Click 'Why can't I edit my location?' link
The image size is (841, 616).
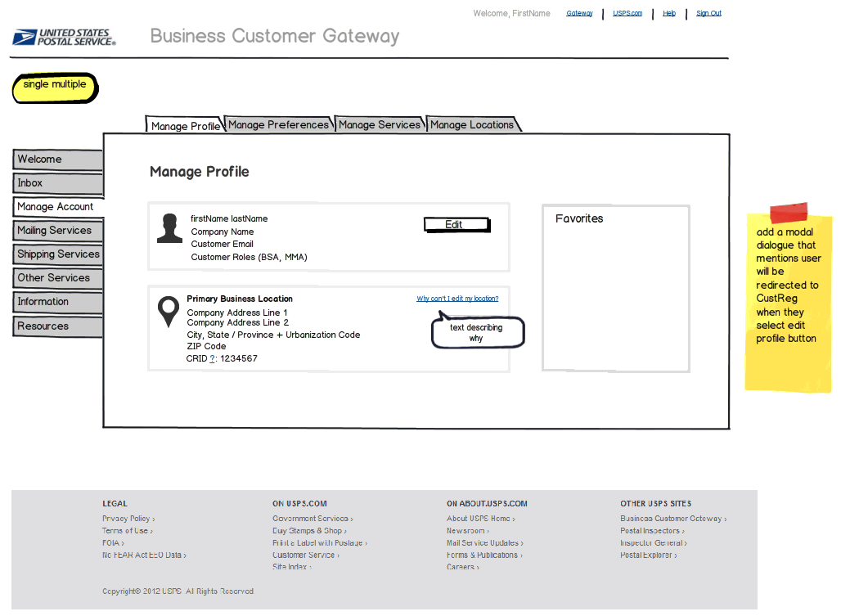[457, 299]
